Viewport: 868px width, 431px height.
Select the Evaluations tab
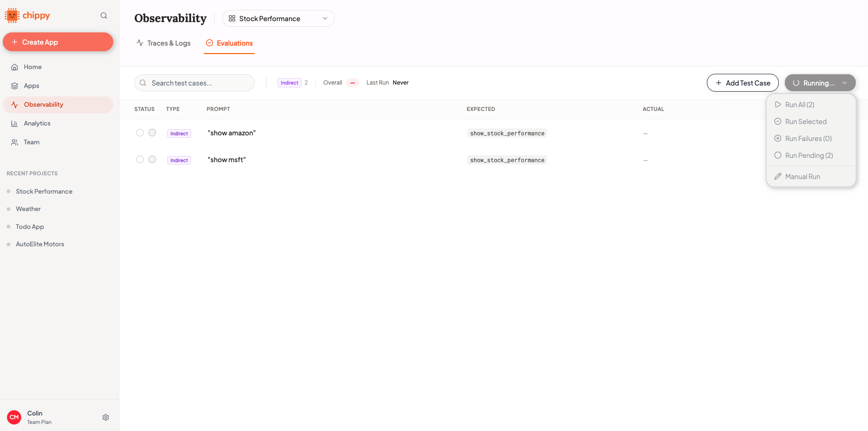pyautogui.click(x=229, y=43)
